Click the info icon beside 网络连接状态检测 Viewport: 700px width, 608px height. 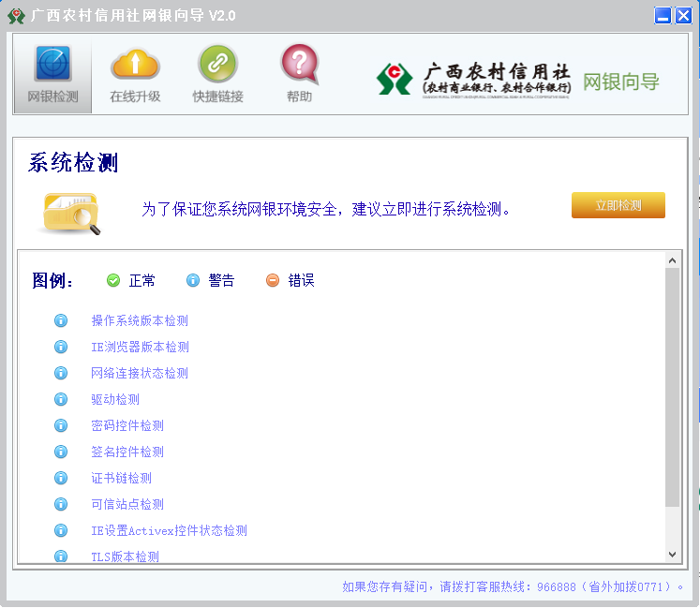point(61,373)
